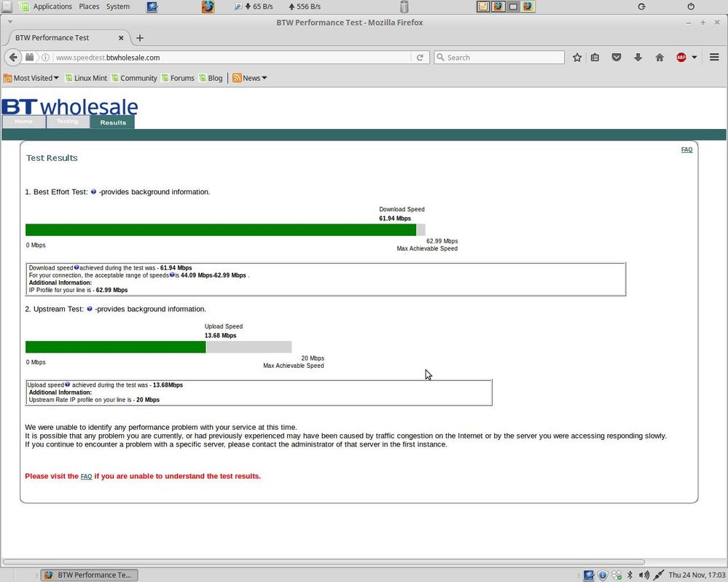
Task: Open the Firefox hamburger menu
Action: click(714, 57)
